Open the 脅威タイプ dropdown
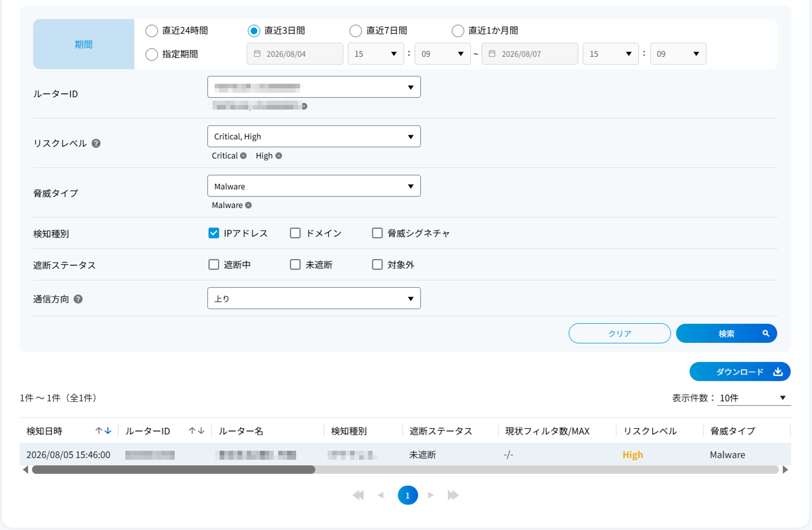Viewport: 812px width, 530px height. click(x=314, y=186)
